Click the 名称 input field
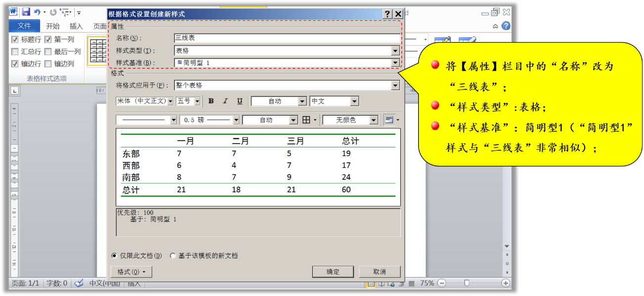The width and height of the screenshot is (644, 296). coord(287,38)
